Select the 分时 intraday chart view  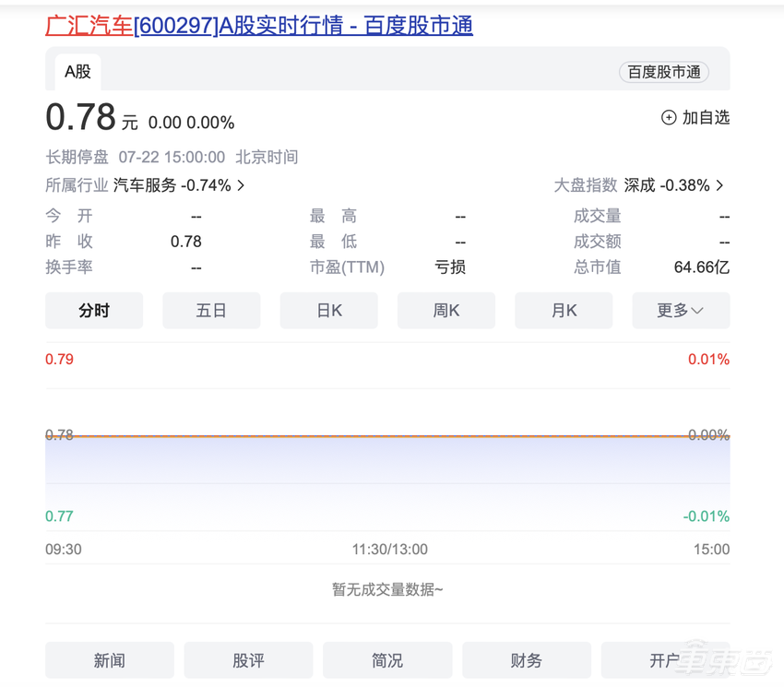(x=93, y=311)
